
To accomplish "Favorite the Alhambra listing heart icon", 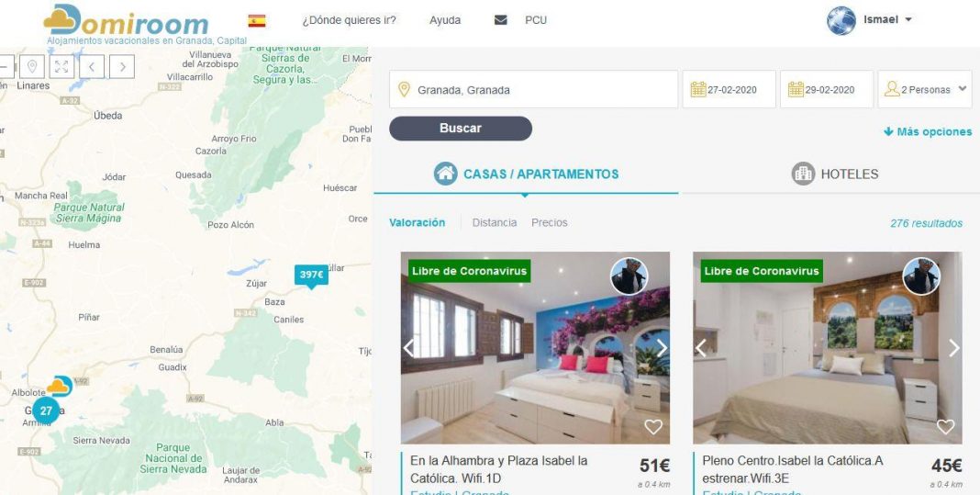I will [x=653, y=427].
